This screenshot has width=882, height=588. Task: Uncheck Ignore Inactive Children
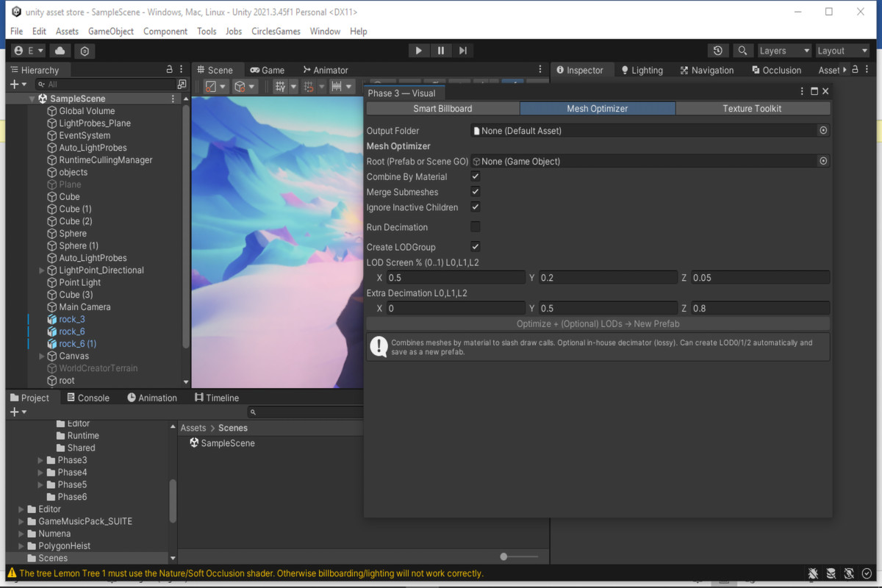pos(476,207)
